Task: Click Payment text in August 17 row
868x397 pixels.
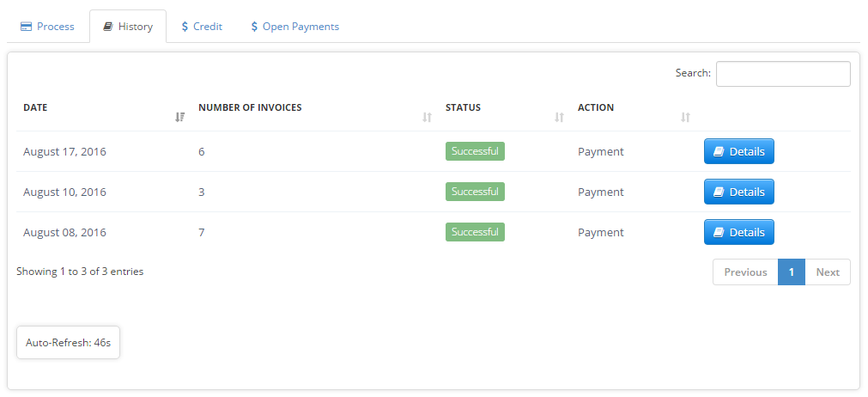Action: (x=601, y=152)
